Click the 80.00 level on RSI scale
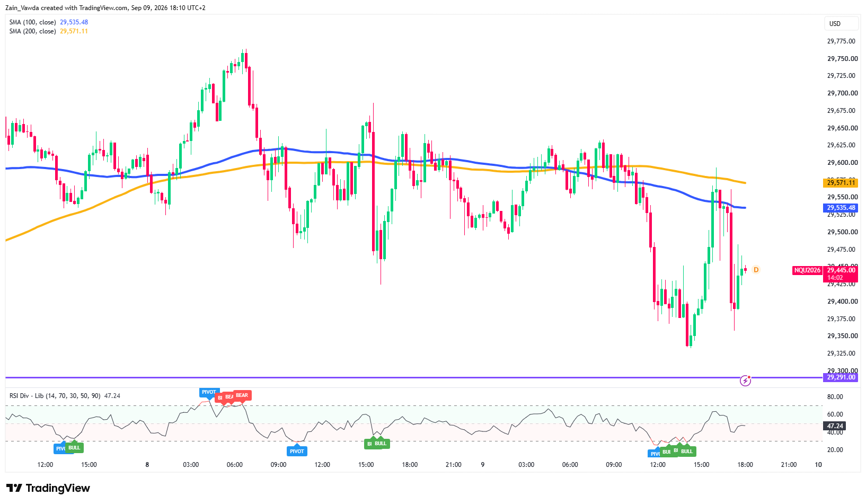The width and height of the screenshot is (866, 504). [835, 397]
